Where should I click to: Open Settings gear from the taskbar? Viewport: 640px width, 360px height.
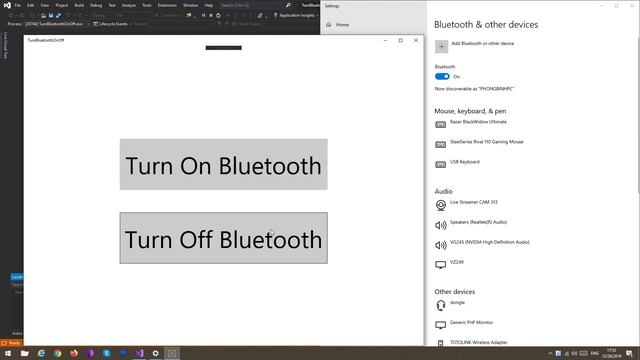pyautogui.click(x=156, y=353)
